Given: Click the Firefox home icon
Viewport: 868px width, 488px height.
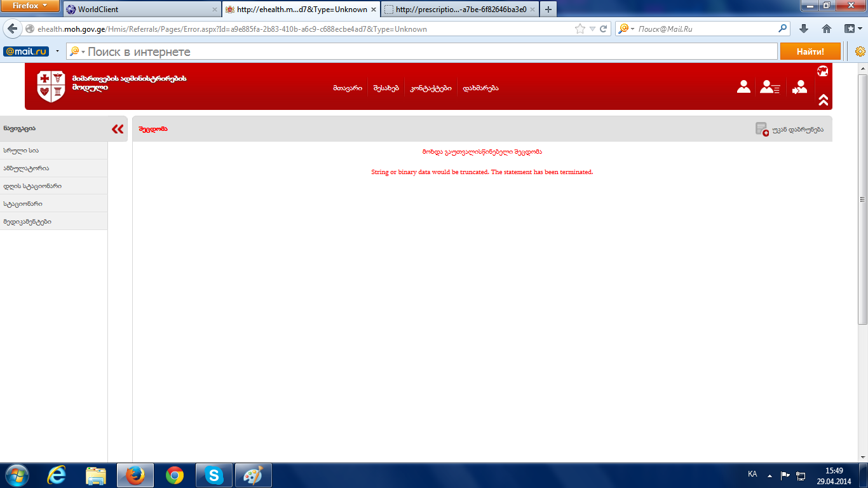Looking at the screenshot, I should [x=826, y=29].
